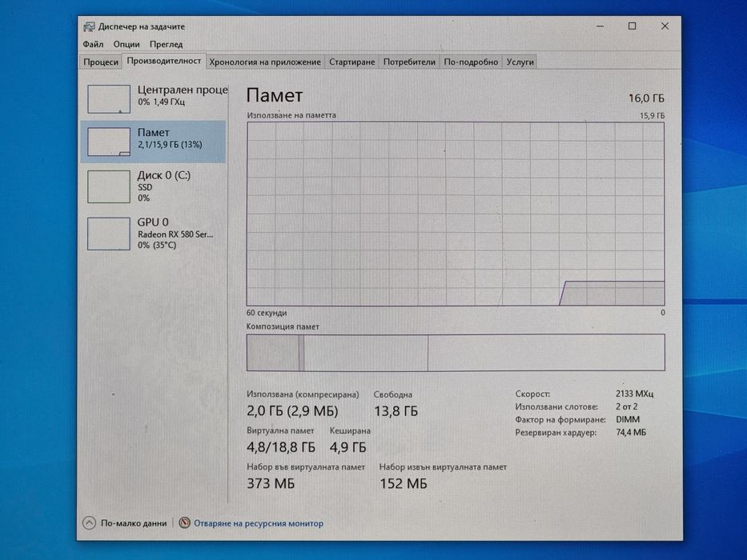
Task: Click the 2133 МХц speed value
Action: [x=634, y=394]
